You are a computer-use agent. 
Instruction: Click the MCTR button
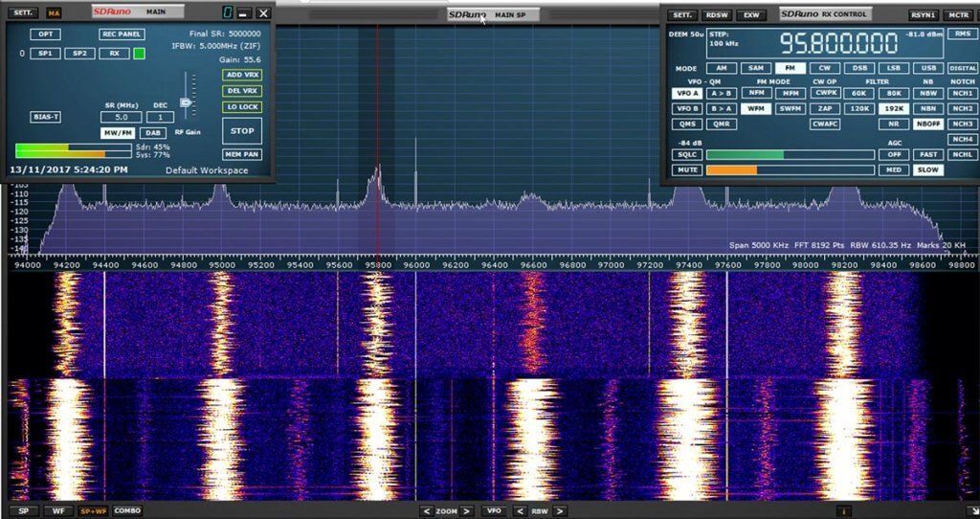958,15
